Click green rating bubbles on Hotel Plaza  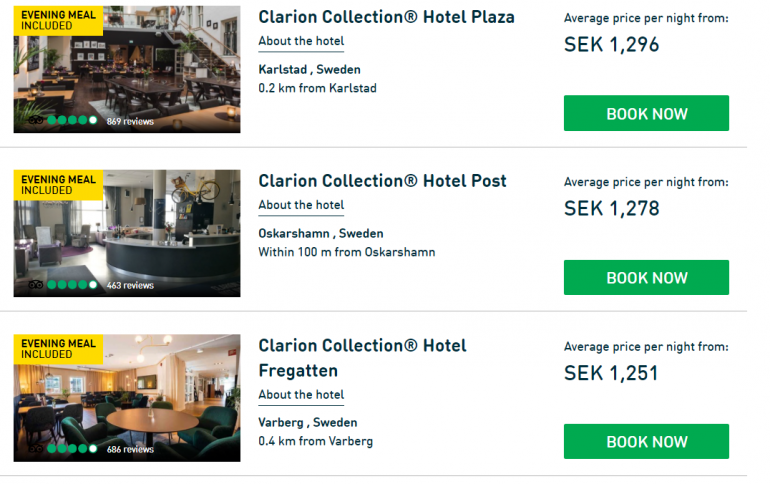click(x=72, y=121)
